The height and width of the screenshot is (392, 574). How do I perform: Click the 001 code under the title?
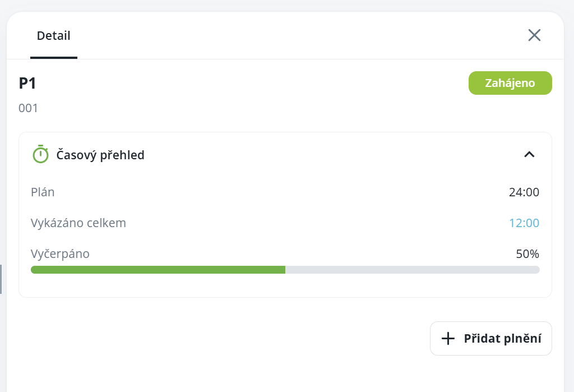tap(28, 108)
